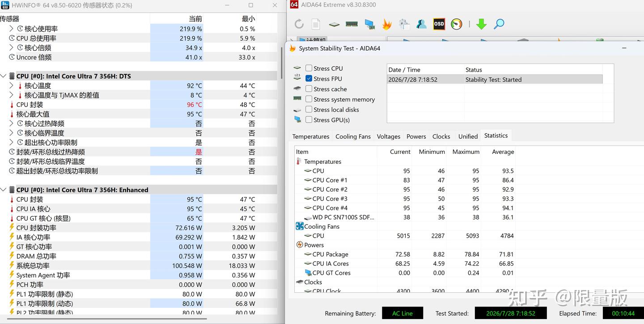Select the DRAM 总功率 row in HWiNFO
644x324 pixels.
(139, 256)
